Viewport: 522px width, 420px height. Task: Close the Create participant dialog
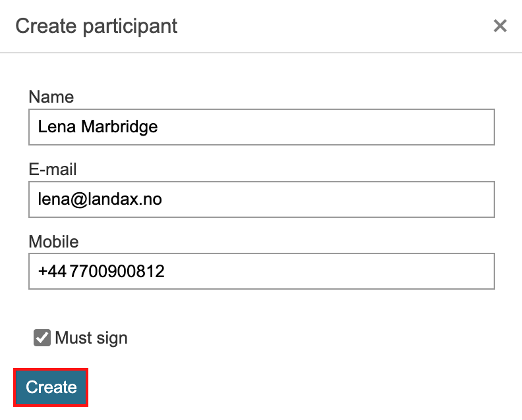click(500, 26)
